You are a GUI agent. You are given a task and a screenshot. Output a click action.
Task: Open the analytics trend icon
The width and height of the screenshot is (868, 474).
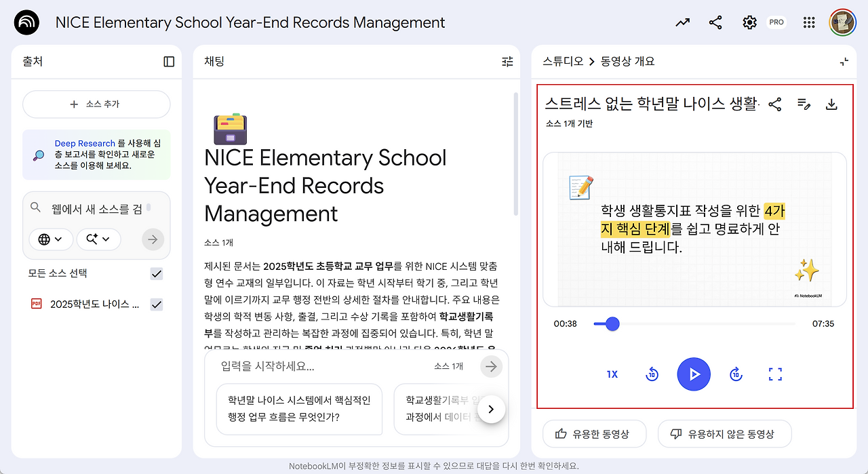(x=682, y=22)
